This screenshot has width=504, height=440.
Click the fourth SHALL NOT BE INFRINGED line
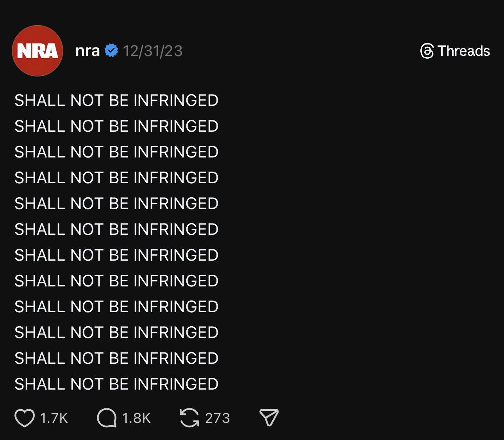point(116,178)
